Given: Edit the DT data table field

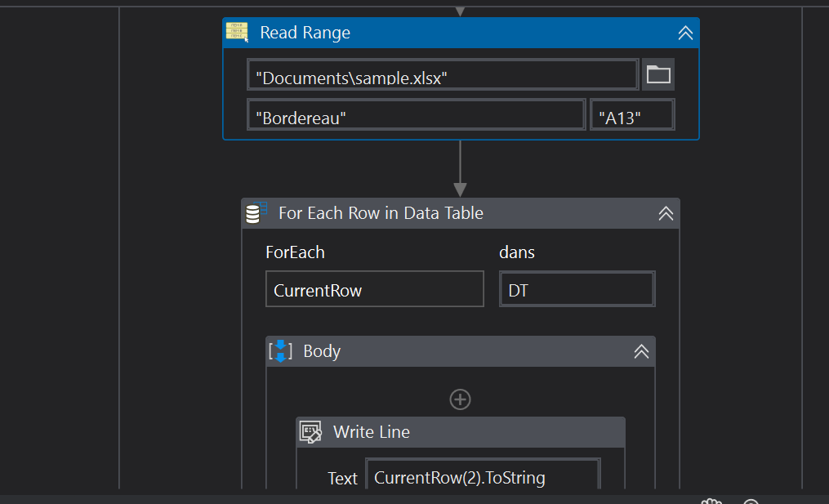Looking at the screenshot, I should [577, 288].
